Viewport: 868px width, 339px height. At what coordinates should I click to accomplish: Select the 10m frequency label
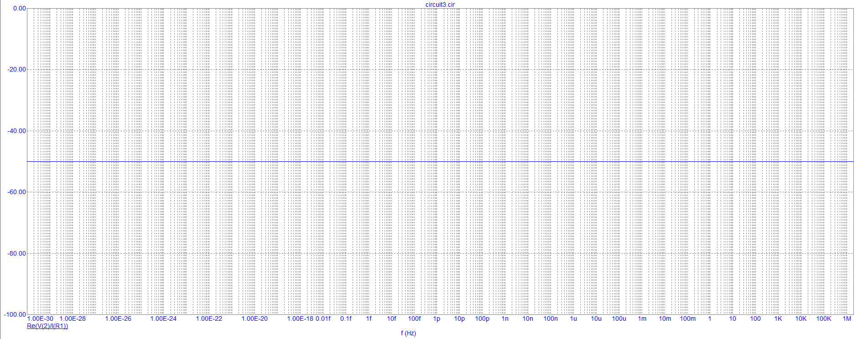[x=665, y=318]
